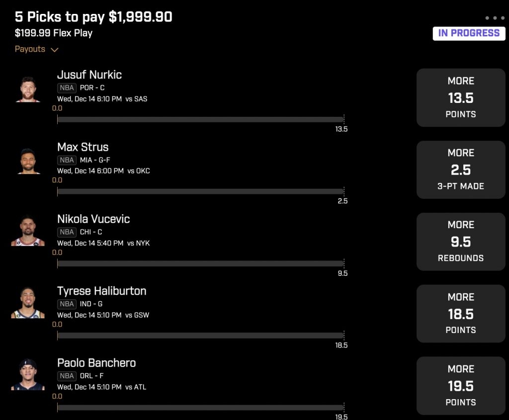This screenshot has height=420, width=509.
Task: Expand the Payouts dropdown
Action: point(36,49)
